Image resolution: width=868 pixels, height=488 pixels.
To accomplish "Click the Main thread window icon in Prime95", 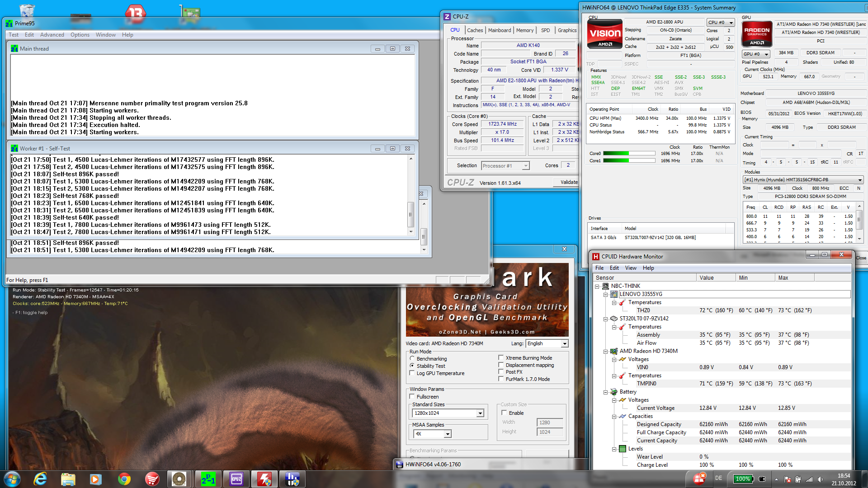I will point(14,49).
